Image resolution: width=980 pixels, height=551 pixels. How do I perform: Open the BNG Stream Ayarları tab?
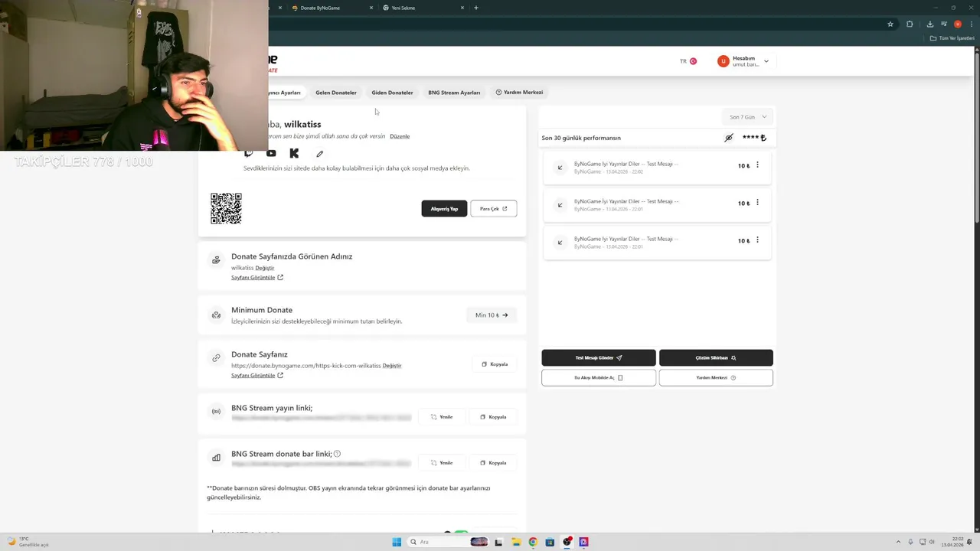pyautogui.click(x=454, y=93)
